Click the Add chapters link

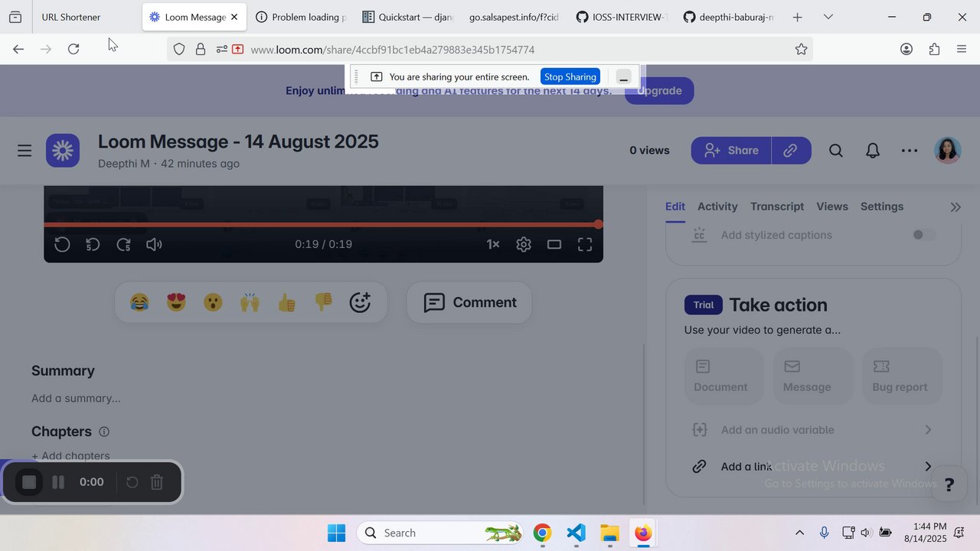click(x=70, y=456)
